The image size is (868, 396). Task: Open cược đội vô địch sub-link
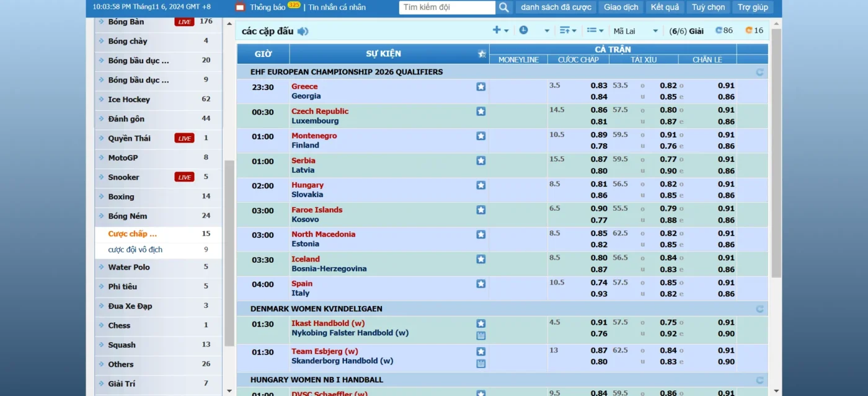[x=135, y=250]
